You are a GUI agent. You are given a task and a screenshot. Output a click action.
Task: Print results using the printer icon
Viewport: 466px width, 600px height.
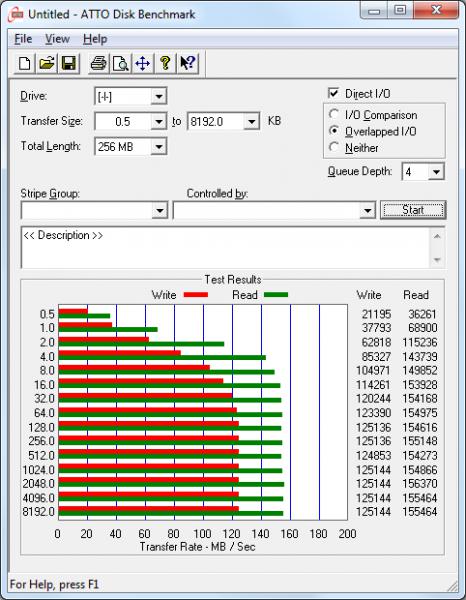click(x=98, y=63)
